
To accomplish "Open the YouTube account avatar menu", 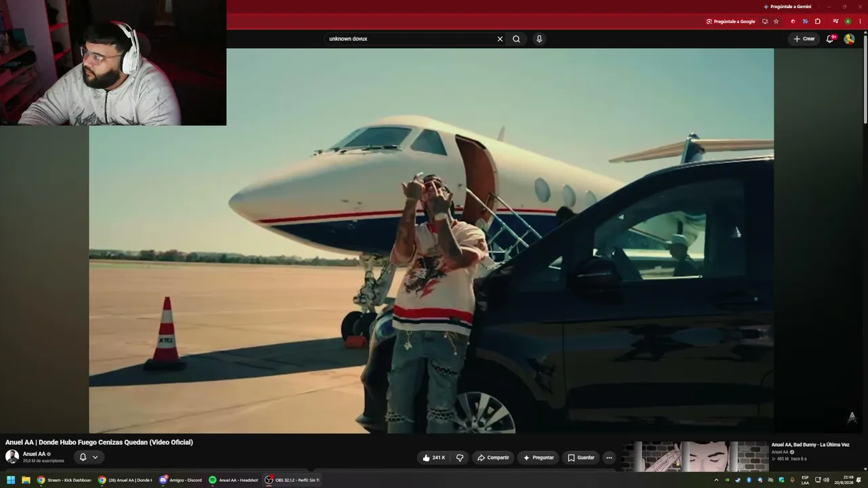I will click(x=849, y=39).
